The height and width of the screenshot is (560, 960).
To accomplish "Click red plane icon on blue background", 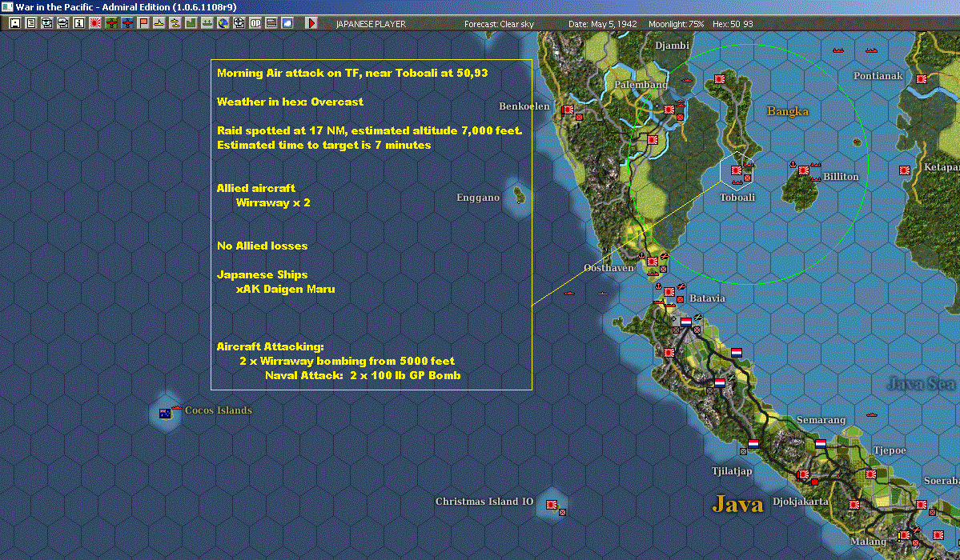I will [127, 23].
